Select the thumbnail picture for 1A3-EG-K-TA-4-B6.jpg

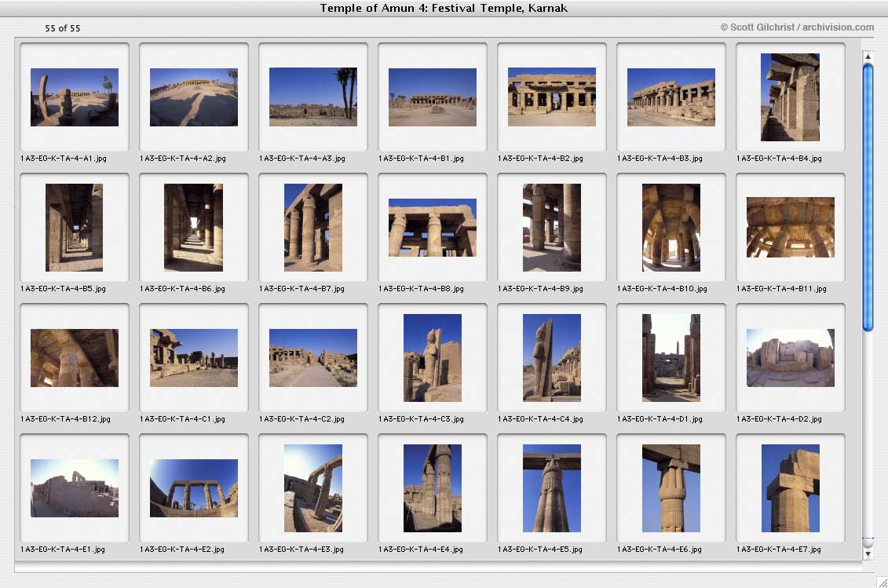coord(194,227)
